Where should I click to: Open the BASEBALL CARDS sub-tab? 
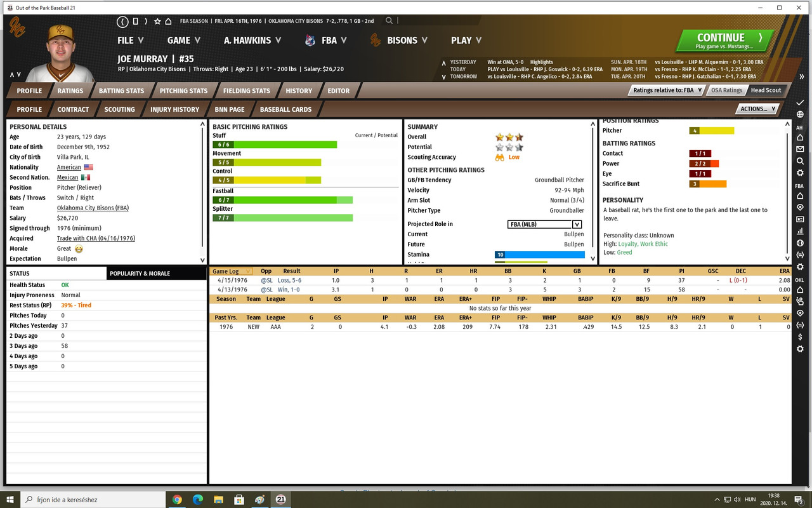tap(285, 109)
